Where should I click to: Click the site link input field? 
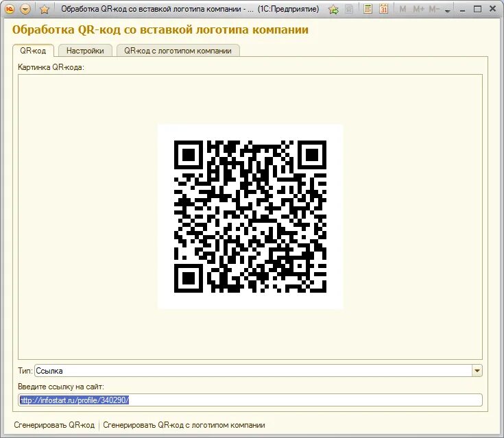(x=250, y=400)
